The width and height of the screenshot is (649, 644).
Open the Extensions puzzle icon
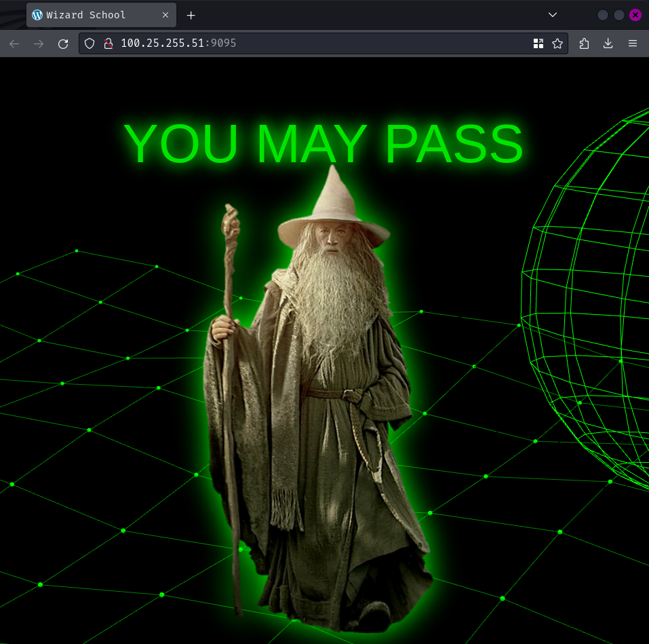tap(584, 43)
